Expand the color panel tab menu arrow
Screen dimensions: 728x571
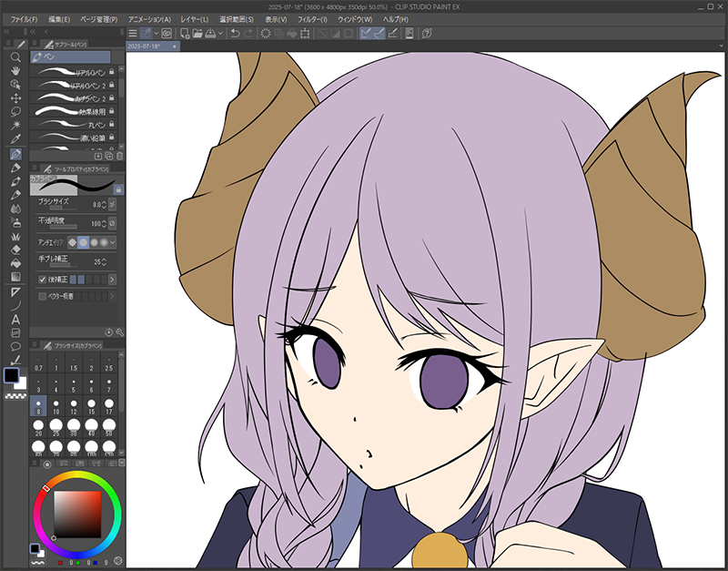click(122, 463)
